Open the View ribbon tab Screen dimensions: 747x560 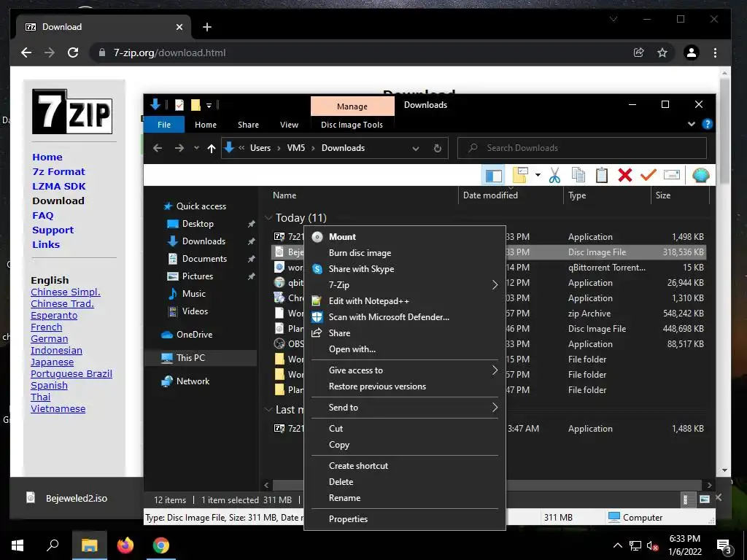pos(289,125)
